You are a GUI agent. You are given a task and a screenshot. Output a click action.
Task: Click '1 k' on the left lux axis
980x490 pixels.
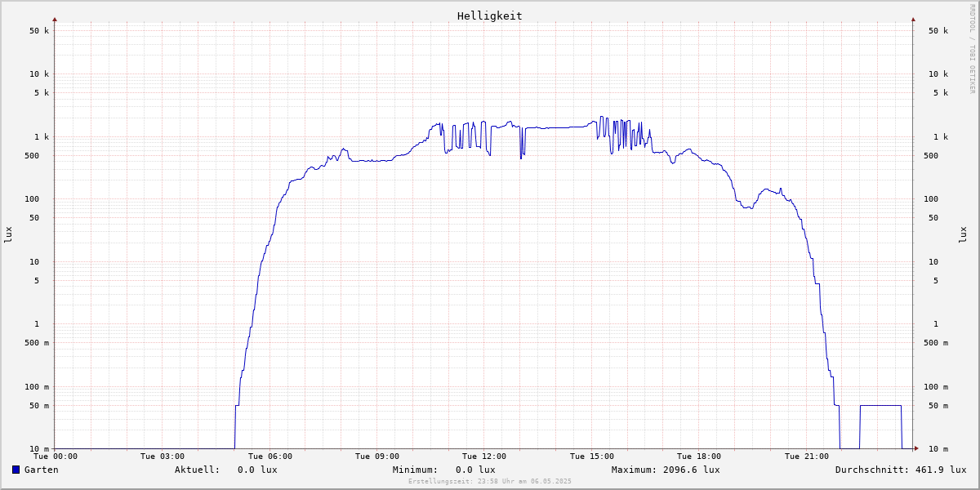(x=42, y=136)
